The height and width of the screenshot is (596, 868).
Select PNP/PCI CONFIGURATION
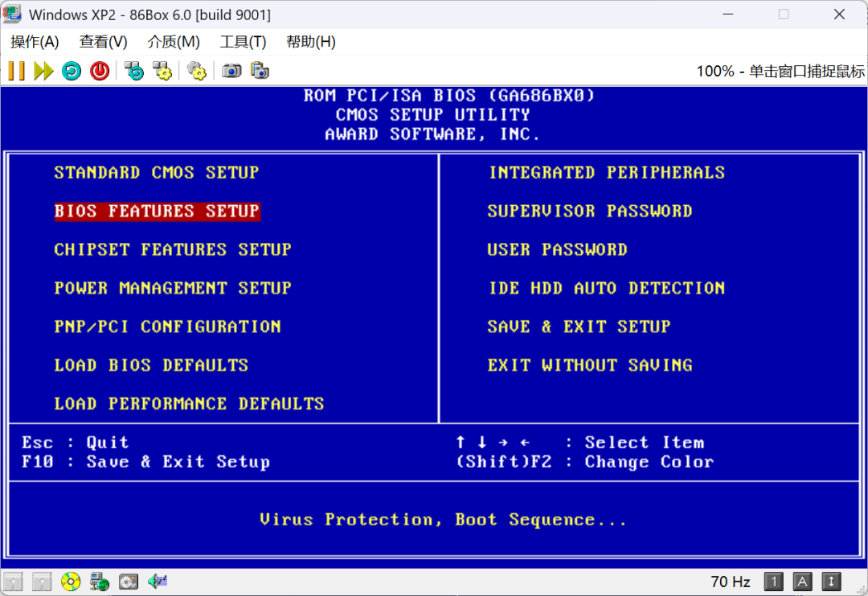pyautogui.click(x=167, y=327)
